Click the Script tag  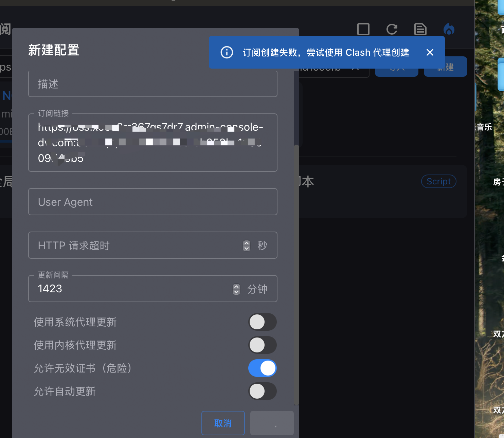point(438,181)
